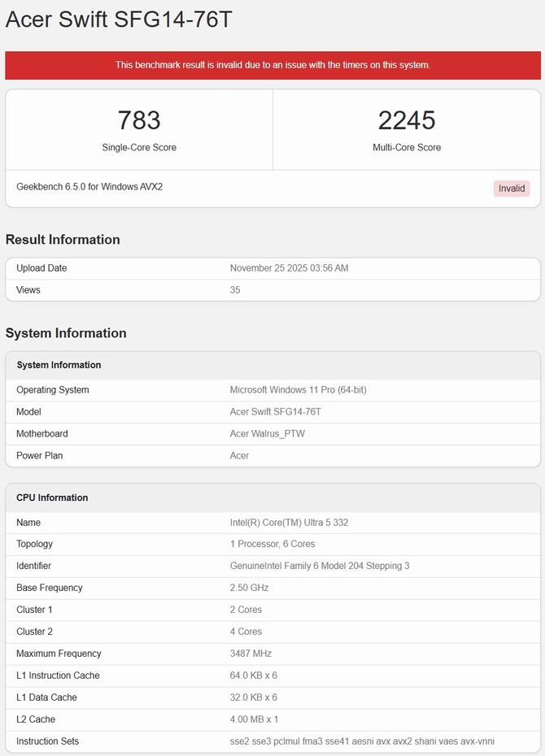Select the Cluster 1 value '2 Cores'
The height and width of the screenshot is (756, 545).
246,610
